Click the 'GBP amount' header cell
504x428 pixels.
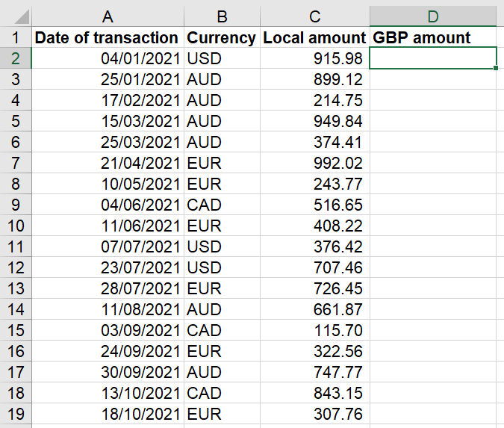432,38
